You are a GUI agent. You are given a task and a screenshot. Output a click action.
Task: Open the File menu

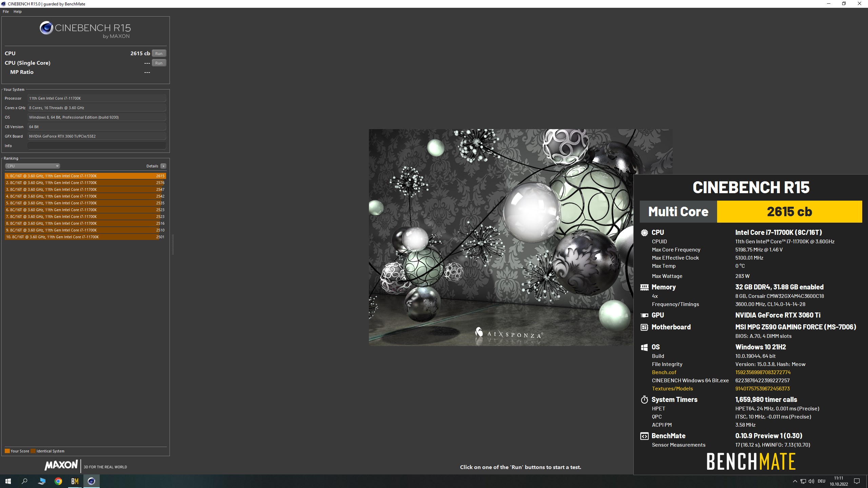click(x=6, y=12)
